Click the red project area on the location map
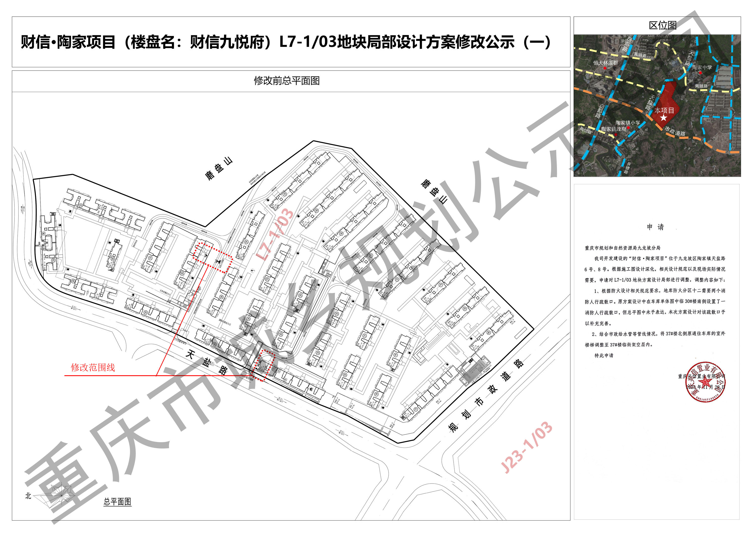This screenshot has width=756, height=535. [x=665, y=105]
